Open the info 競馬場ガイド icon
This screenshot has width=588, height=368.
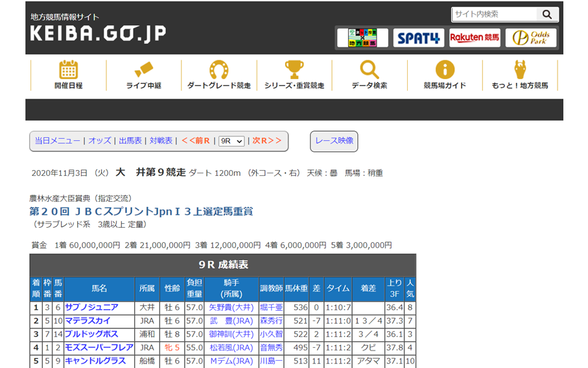445,70
